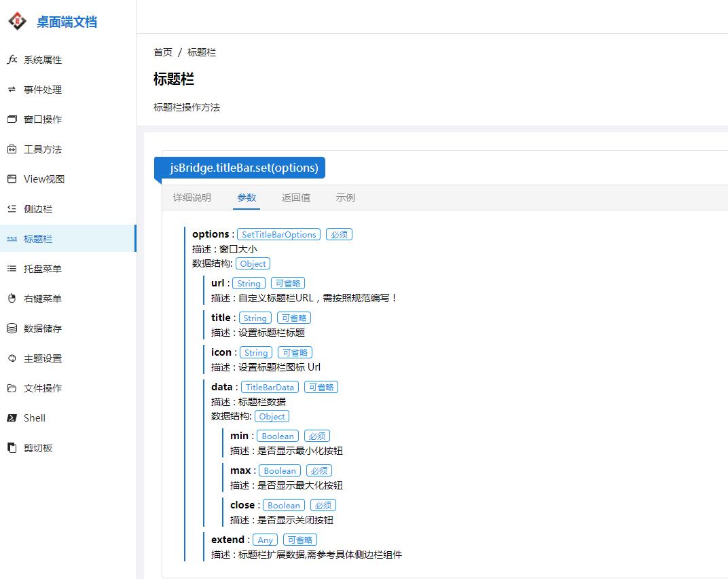The image size is (728, 579).
Task: Click the layout icon beside View视图
Action: [x=12, y=179]
